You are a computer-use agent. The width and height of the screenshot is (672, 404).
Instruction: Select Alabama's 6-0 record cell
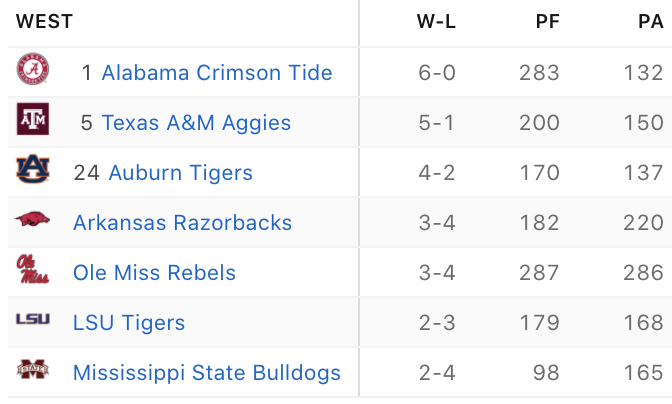coord(437,72)
